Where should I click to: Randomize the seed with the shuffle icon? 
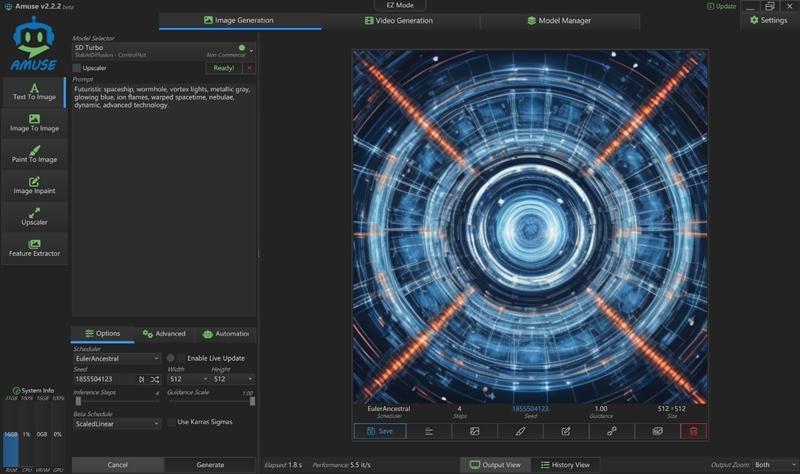tap(154, 380)
